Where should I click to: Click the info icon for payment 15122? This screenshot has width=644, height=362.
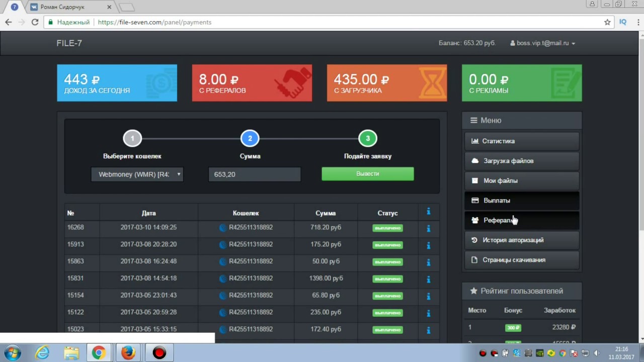pos(428,313)
